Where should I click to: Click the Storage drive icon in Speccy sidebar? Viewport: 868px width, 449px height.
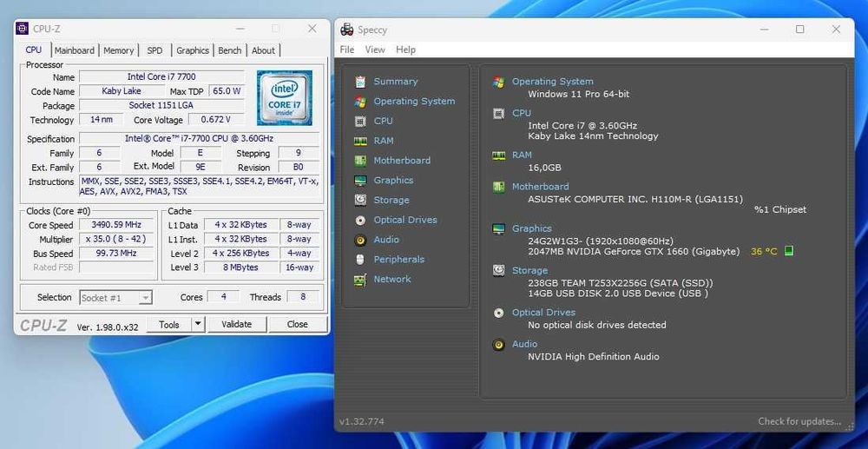[x=360, y=201]
